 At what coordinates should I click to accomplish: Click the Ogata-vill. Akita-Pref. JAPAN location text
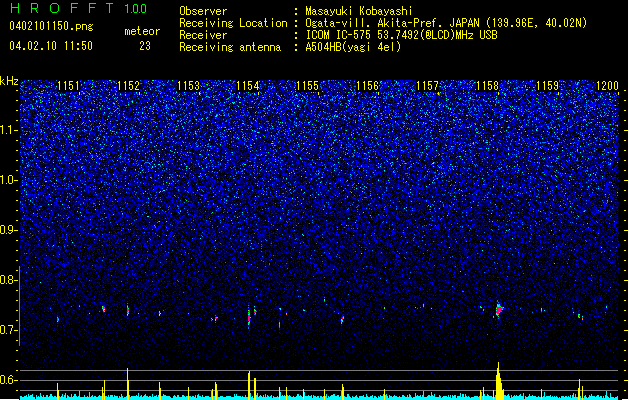[x=446, y=23]
